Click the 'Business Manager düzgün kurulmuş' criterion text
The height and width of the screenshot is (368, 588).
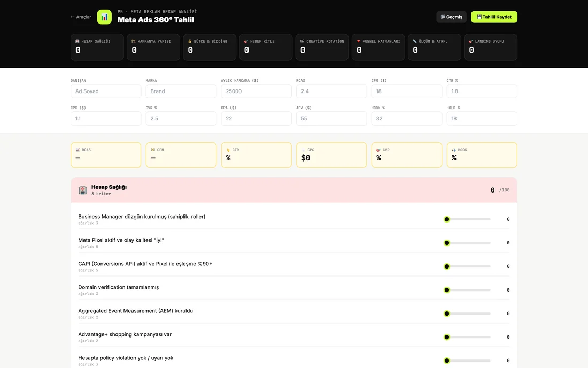coord(141,217)
